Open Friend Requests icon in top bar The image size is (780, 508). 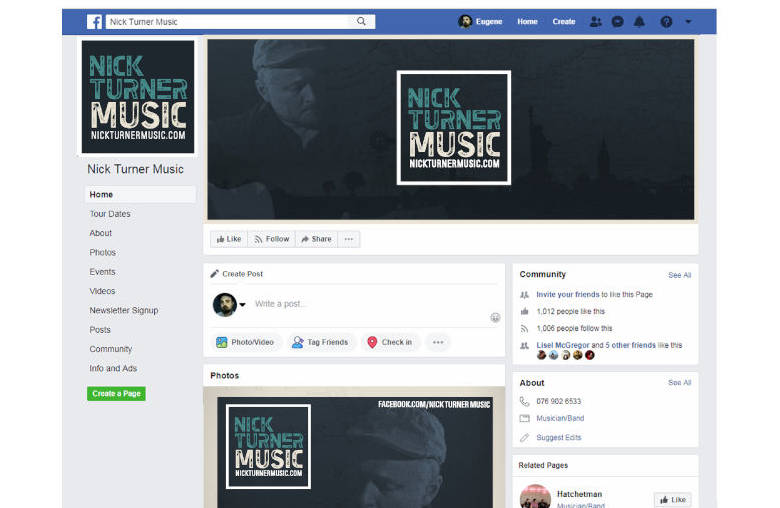[596, 21]
